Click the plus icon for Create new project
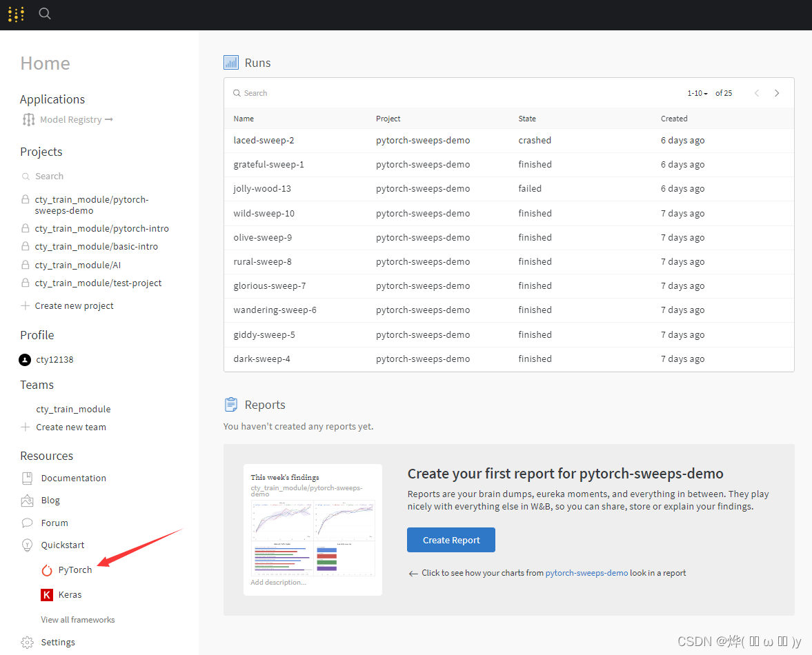The image size is (812, 655). (25, 305)
